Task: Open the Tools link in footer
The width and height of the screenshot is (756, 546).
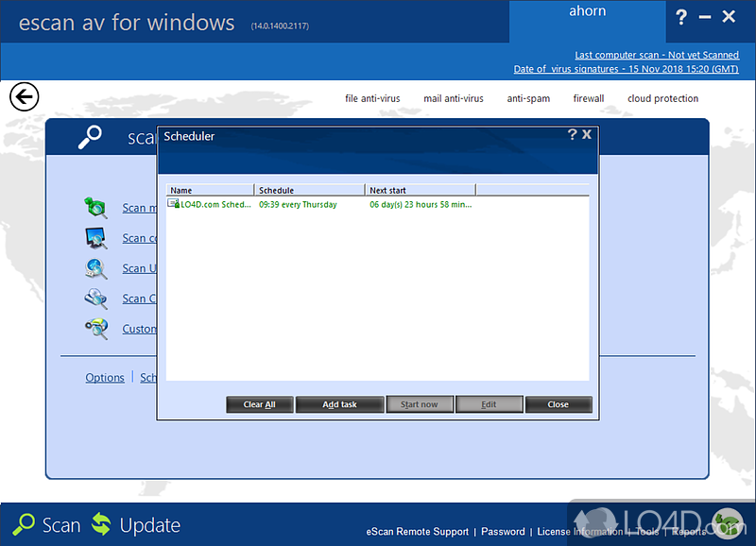Action: pos(647,532)
